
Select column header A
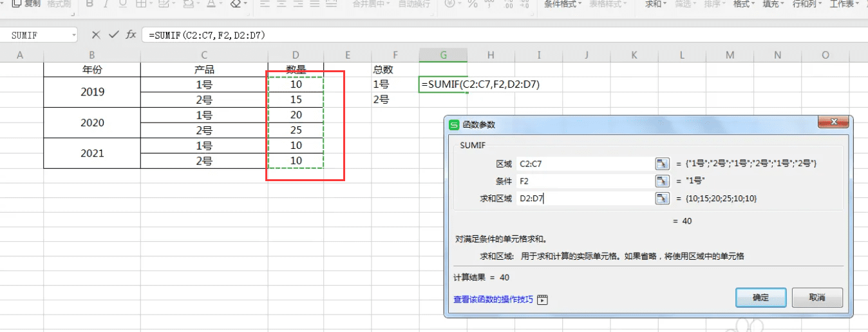(20, 55)
